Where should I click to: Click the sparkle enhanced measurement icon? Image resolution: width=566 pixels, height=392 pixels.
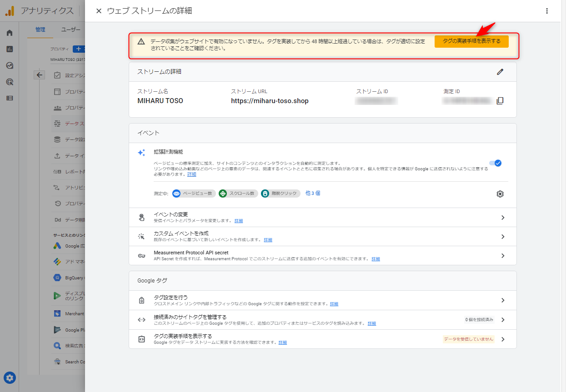141,153
